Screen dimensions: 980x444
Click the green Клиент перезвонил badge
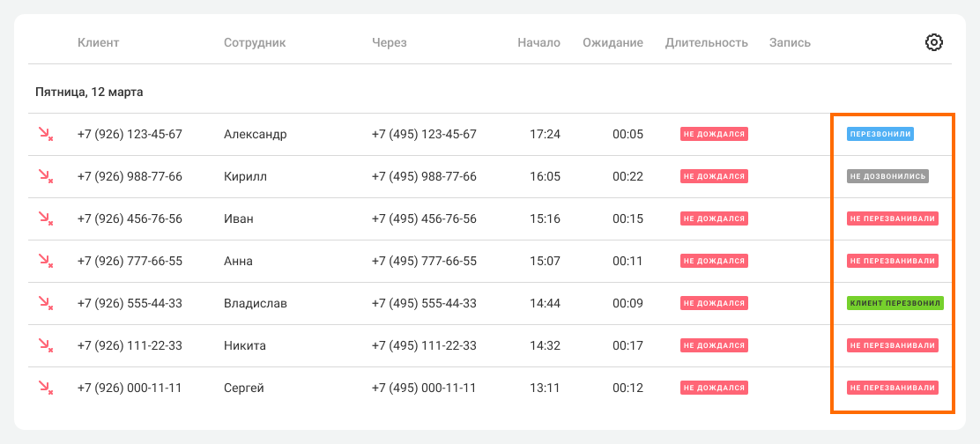click(895, 303)
